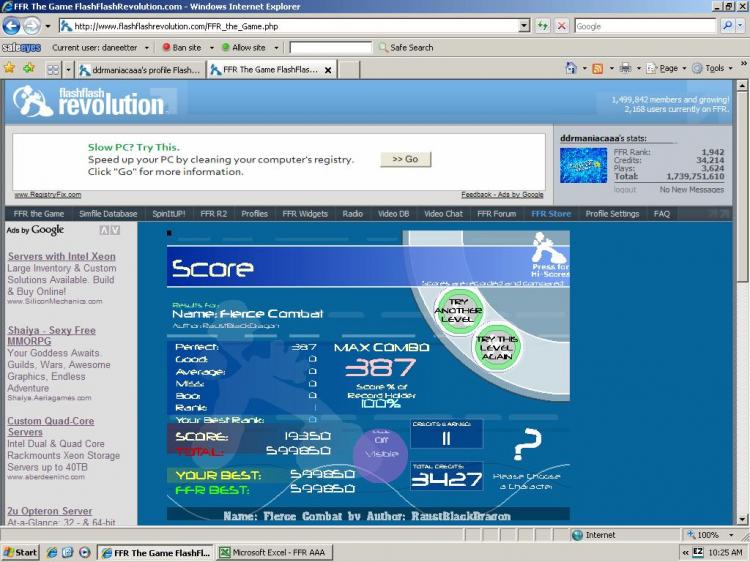Viewport: 750px width, 562px height.
Task: Click the Home icon in command bar
Action: click(x=571, y=68)
